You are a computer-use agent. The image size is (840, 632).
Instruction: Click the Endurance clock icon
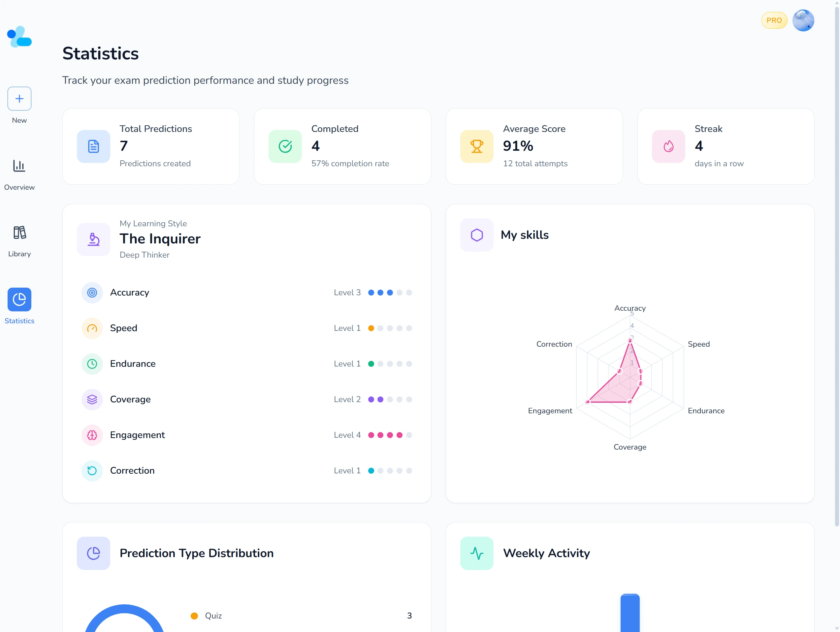92,363
